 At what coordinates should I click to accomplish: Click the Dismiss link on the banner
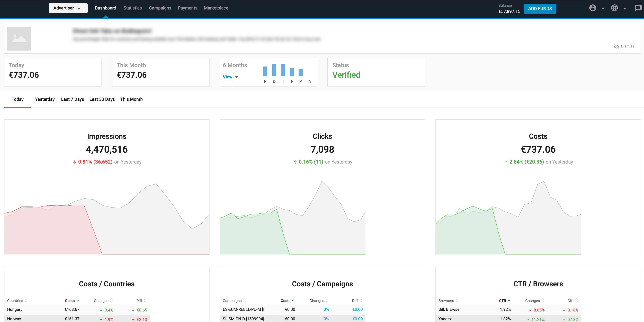(x=628, y=46)
